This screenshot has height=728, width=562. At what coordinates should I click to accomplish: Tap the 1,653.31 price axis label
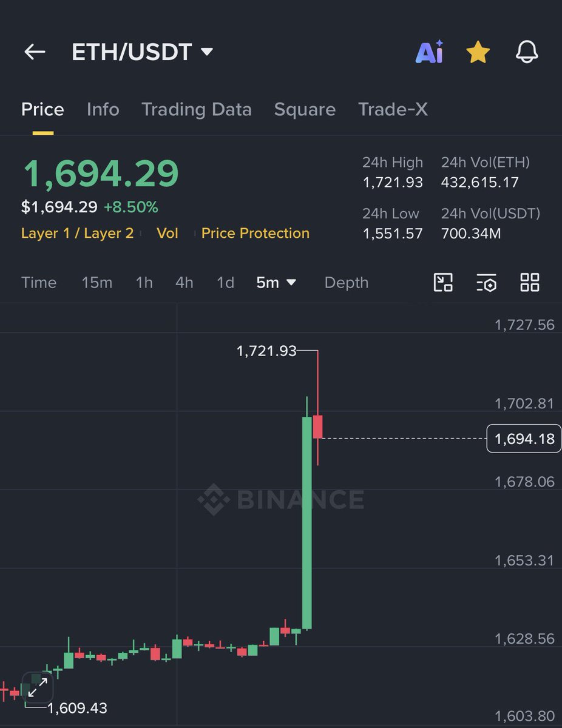(x=524, y=560)
